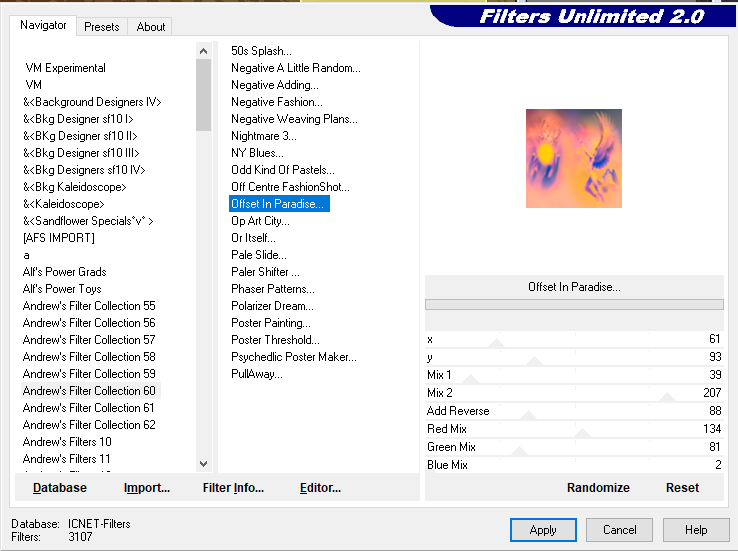Screen dimensions: 738x551
Task: Click Import... to add filters
Action: pyautogui.click(x=147, y=488)
